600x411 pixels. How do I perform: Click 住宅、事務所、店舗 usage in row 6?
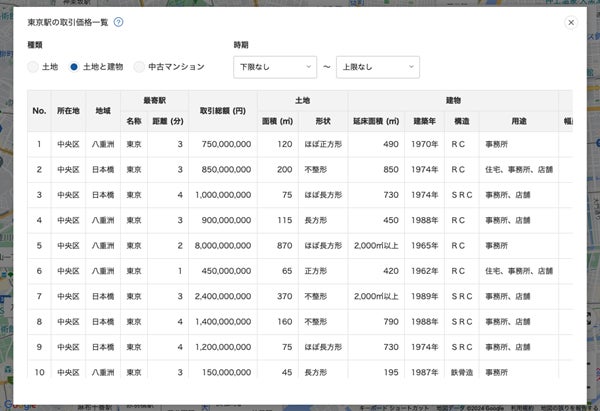[x=519, y=271]
